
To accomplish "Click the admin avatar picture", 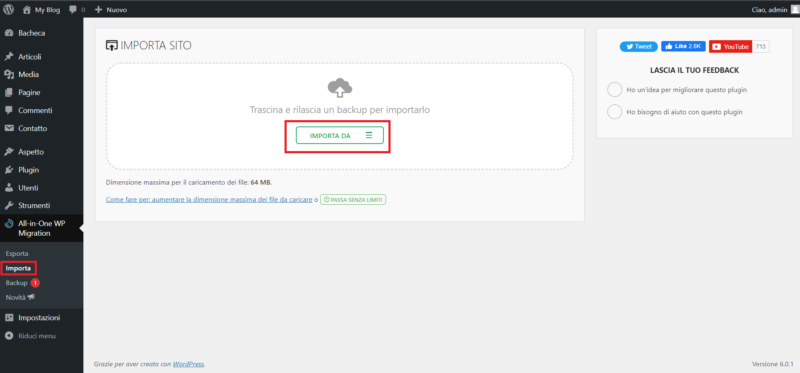I will [795, 10].
